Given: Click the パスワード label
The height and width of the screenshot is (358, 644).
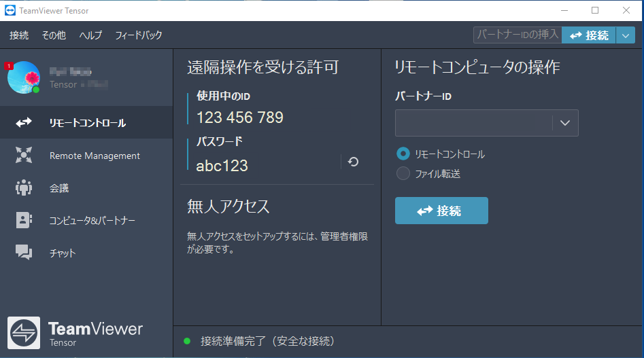Looking at the screenshot, I should point(220,142).
